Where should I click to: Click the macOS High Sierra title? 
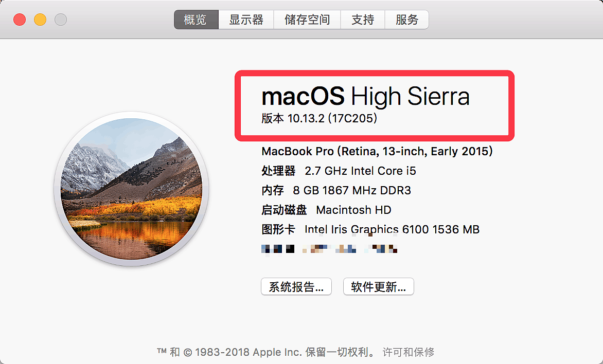point(365,97)
